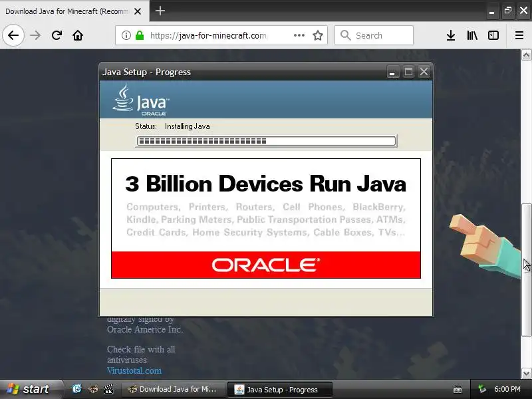Click the green padlock security icon
This screenshot has width=532, height=399.
pyautogui.click(x=140, y=35)
